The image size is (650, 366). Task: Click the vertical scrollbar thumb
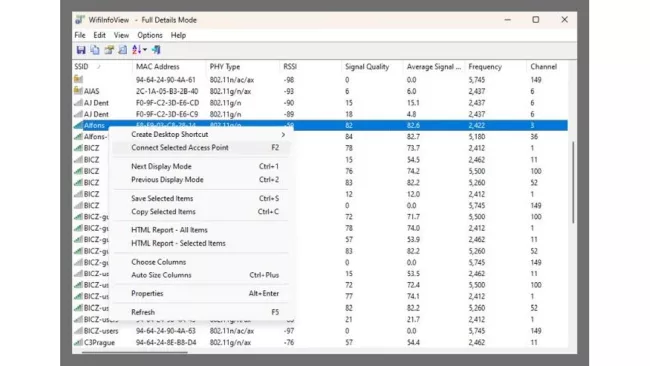573,182
